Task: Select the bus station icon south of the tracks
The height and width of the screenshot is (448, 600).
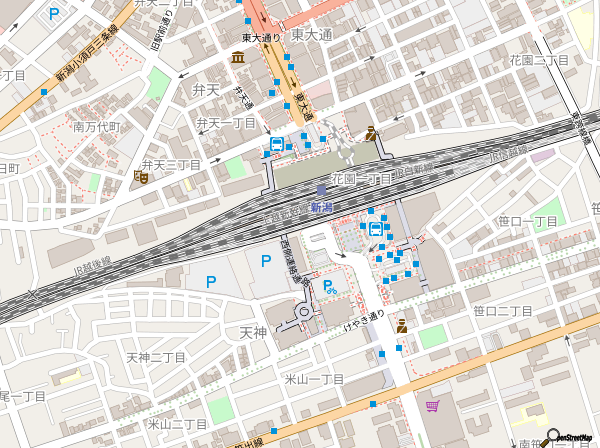Action: [x=375, y=228]
